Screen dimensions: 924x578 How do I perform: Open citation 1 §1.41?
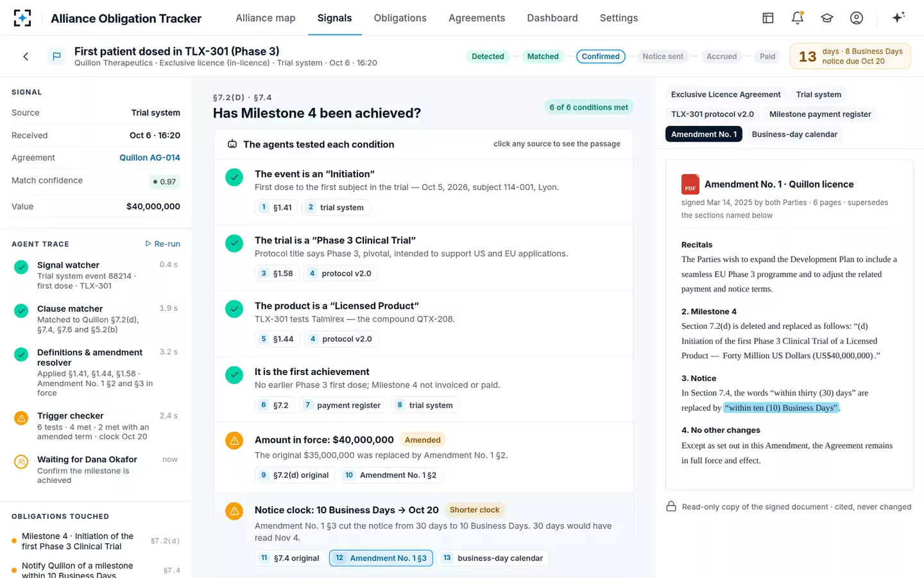pyautogui.click(x=276, y=207)
